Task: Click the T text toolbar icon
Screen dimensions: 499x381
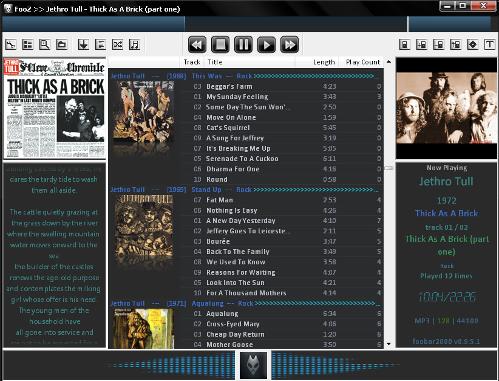Action: point(490,44)
